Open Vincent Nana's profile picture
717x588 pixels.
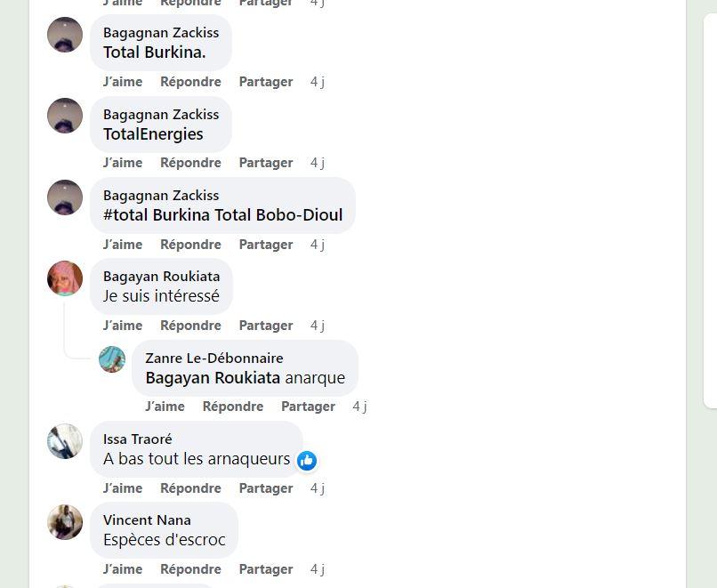tap(65, 522)
